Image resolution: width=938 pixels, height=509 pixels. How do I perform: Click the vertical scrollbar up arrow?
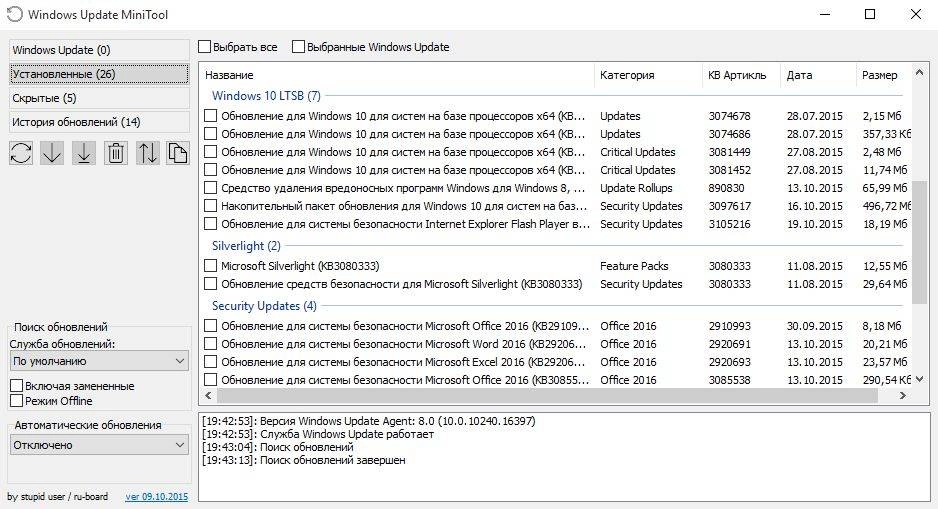(x=919, y=73)
